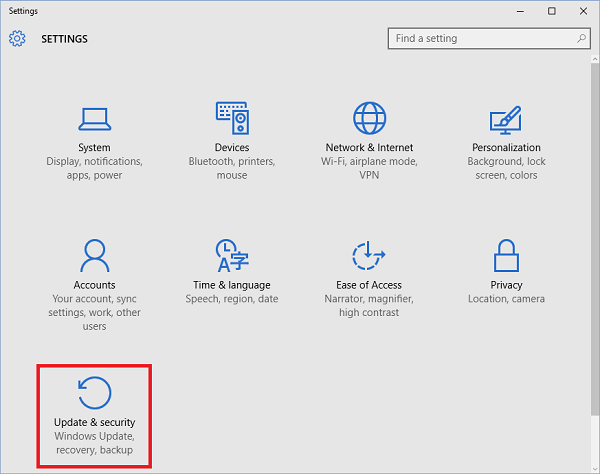This screenshot has width=600, height=474.
Task: Open Devices via keyboard and speaker icon
Action: (x=232, y=119)
